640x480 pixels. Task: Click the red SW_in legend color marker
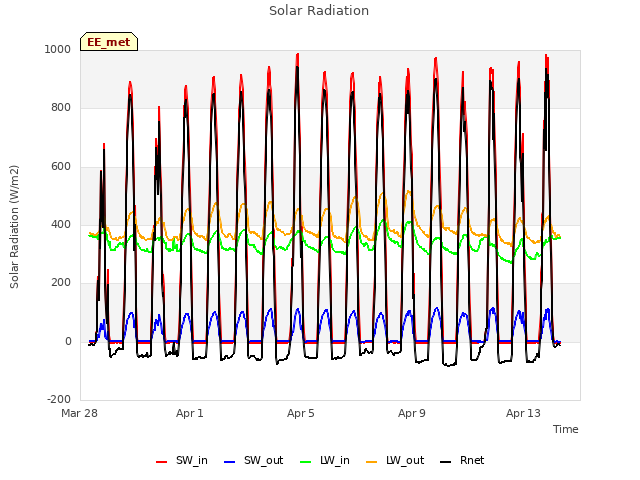coord(162,462)
